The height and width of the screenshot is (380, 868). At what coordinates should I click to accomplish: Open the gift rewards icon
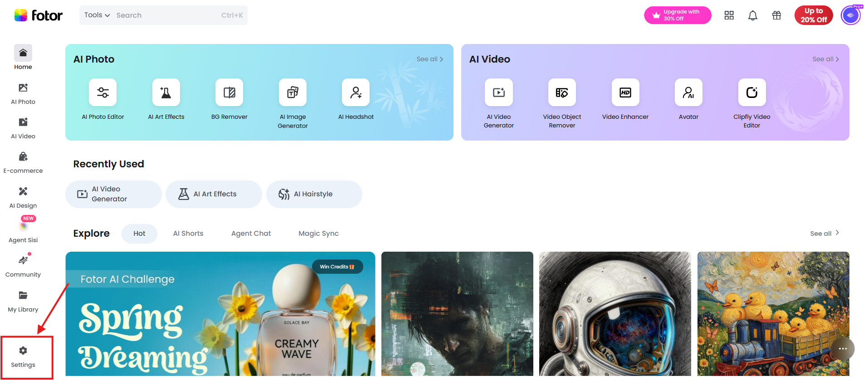coord(777,15)
